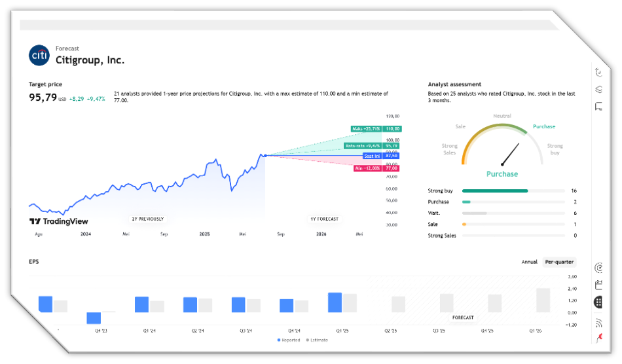Image resolution: width=622 pixels, height=364 pixels.
Task: Click the 2Y PREVIOUSLY chart label
Action: point(147,219)
